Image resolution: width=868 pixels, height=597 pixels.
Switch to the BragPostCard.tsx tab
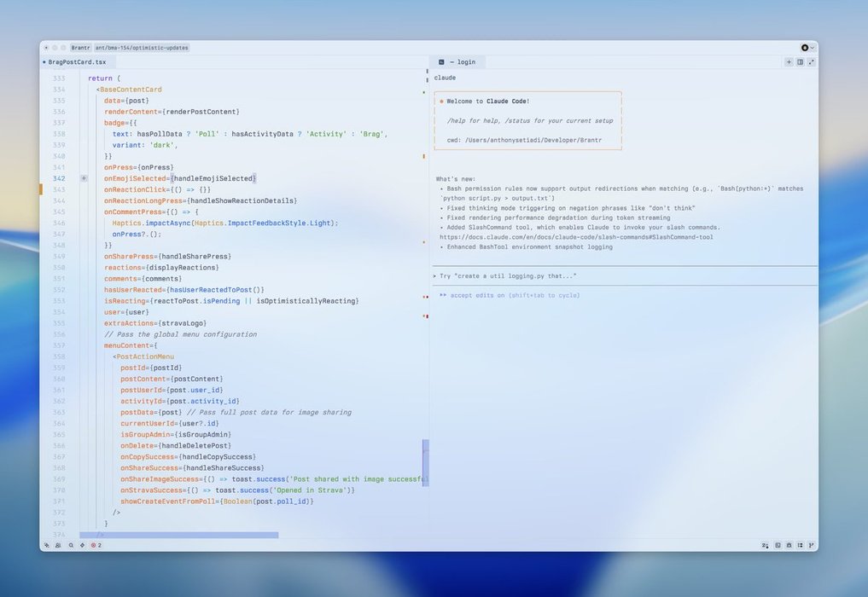click(x=77, y=62)
